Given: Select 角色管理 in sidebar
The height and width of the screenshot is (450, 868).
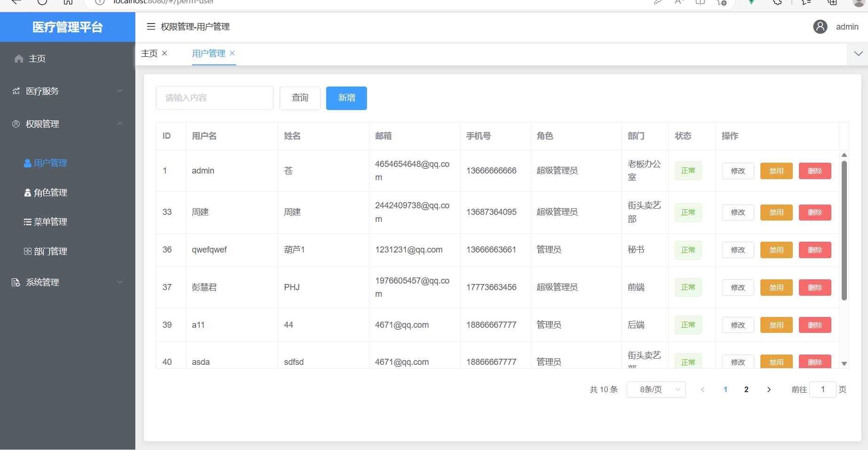Looking at the screenshot, I should pos(68,193).
